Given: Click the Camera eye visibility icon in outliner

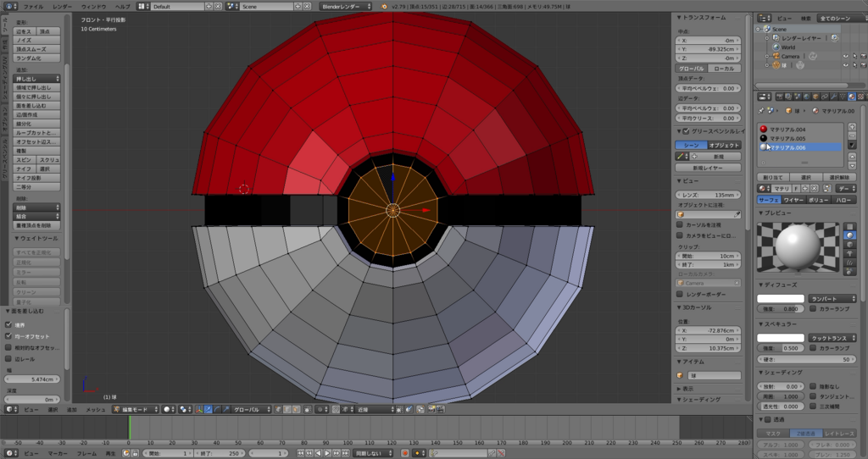Looking at the screenshot, I should pyautogui.click(x=845, y=57).
